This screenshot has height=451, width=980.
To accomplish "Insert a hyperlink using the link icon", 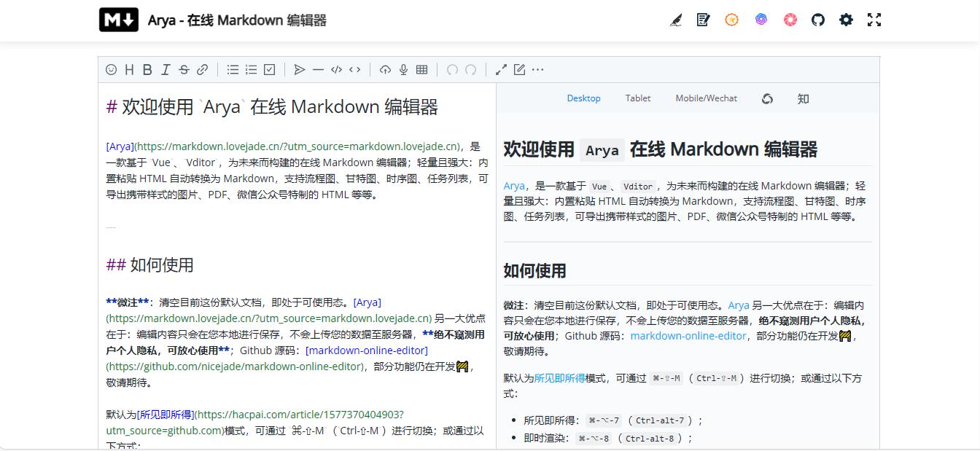I will 203,69.
